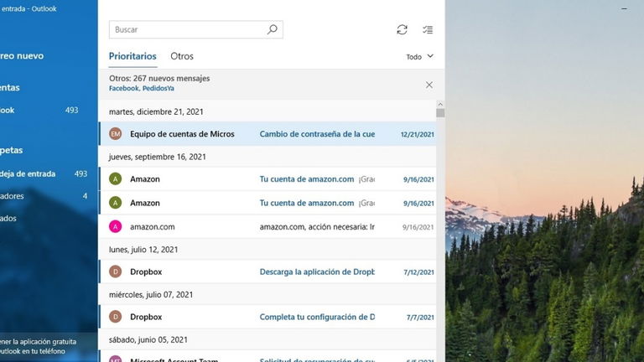Open email Cambio de contraseña de la cuenta
Screen dimensions: 644x362
pos(267,134)
